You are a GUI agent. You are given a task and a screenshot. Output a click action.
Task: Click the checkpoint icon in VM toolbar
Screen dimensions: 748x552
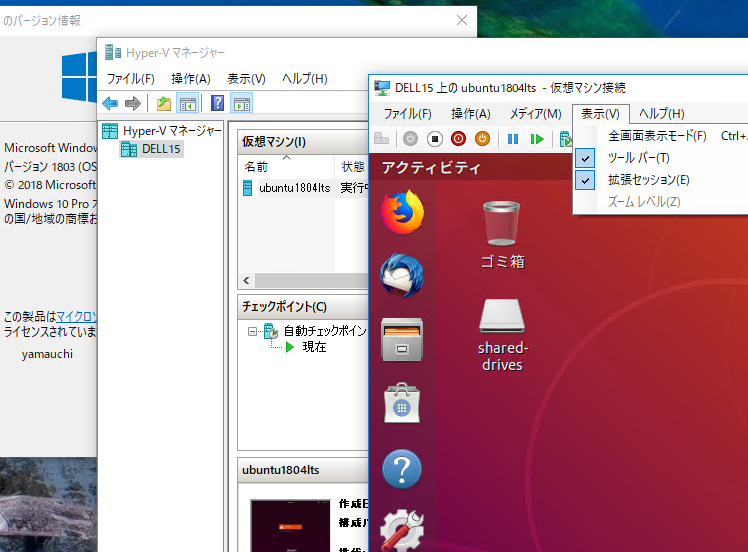pyautogui.click(x=565, y=139)
